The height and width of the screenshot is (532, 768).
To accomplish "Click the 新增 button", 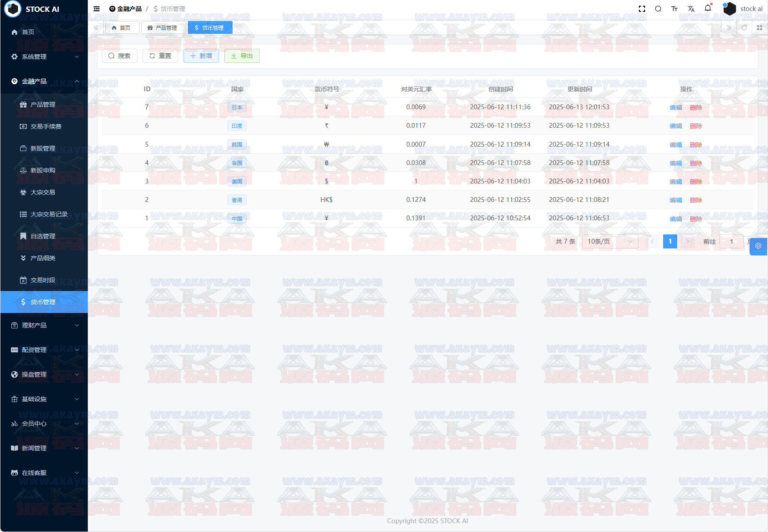I will 201,56.
